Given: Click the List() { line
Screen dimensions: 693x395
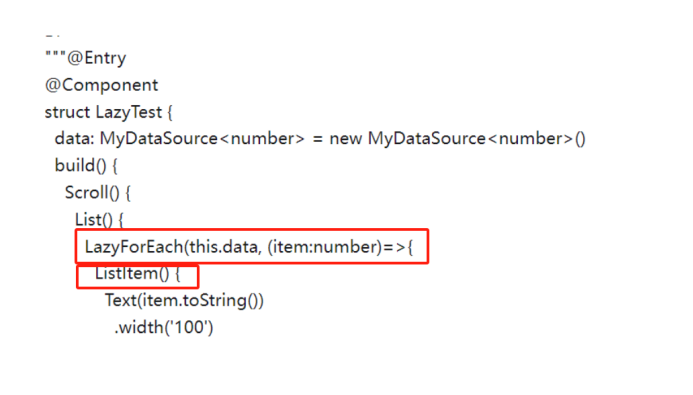Looking at the screenshot, I should 99,220.
